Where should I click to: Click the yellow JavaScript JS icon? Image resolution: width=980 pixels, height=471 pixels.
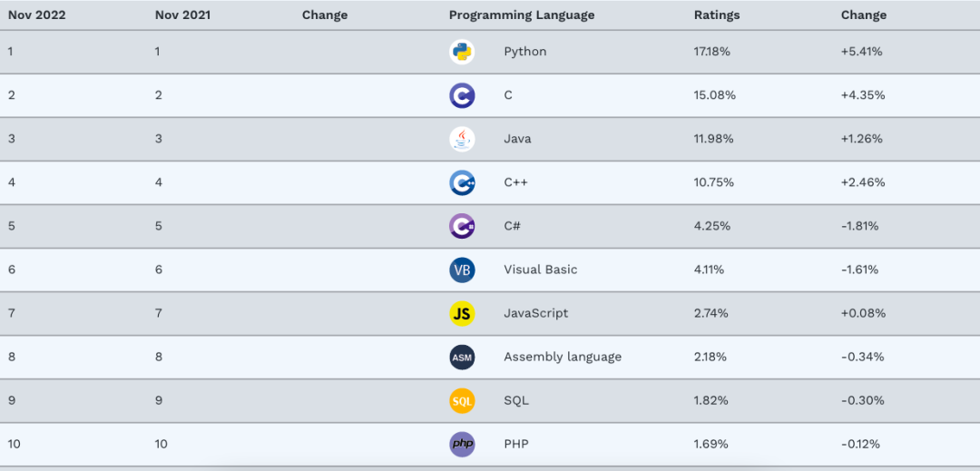462,313
